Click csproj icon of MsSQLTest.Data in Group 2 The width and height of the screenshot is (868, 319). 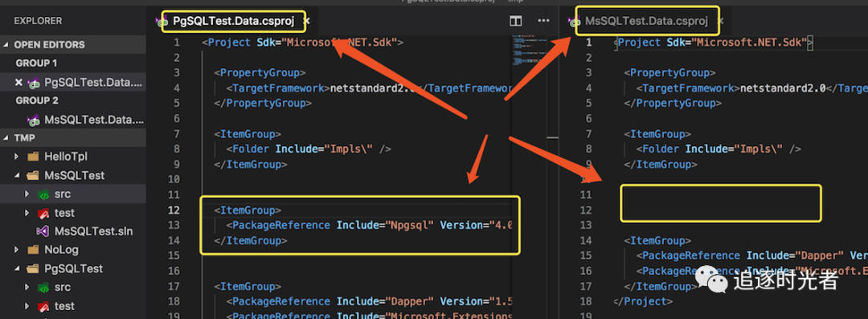[34, 121]
